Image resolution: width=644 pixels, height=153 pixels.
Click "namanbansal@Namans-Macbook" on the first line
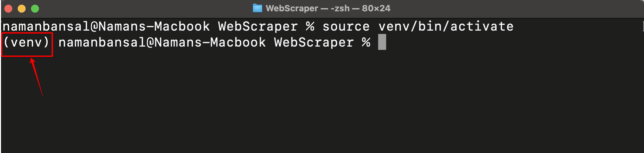tap(106, 27)
